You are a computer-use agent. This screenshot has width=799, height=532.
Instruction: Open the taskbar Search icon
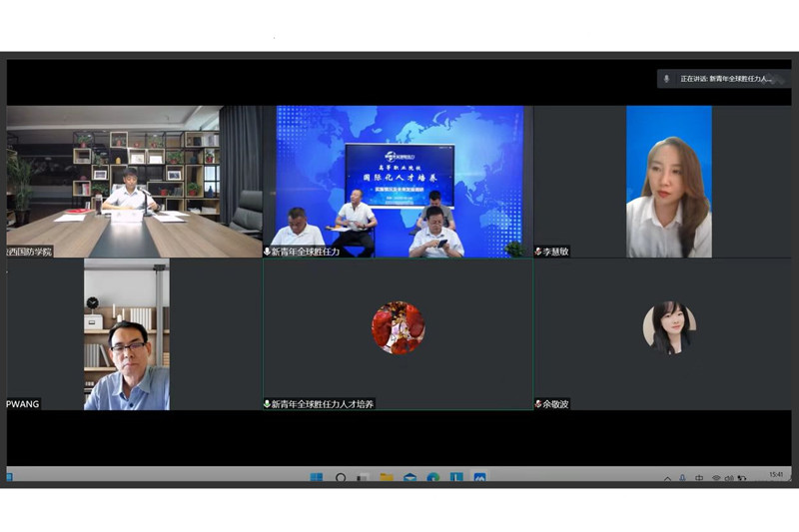click(341, 478)
